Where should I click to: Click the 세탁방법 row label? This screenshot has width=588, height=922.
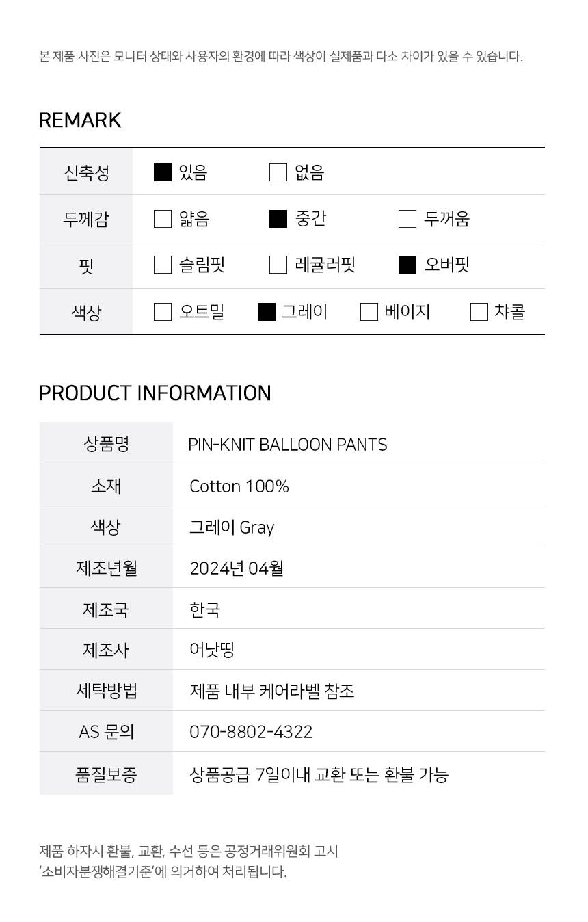[106, 691]
